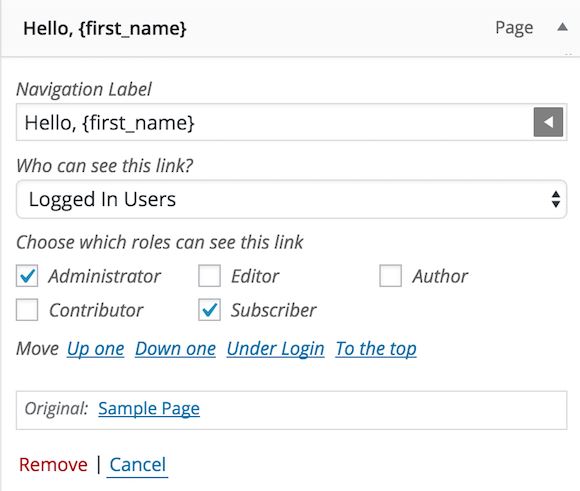Tick the Contributor role checkbox
Viewport: 580px width, 491px height.
(27, 310)
